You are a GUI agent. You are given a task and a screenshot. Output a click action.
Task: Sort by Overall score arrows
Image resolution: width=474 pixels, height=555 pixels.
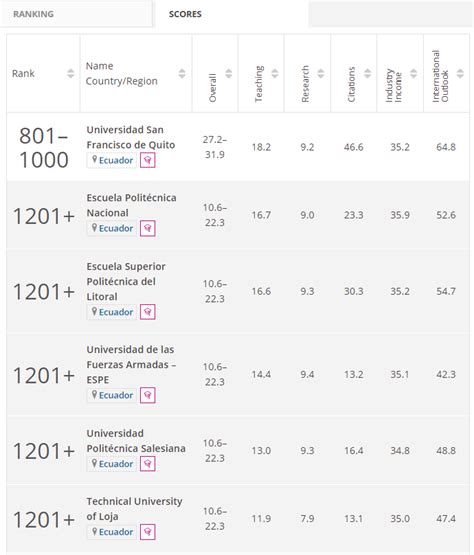pyautogui.click(x=229, y=73)
